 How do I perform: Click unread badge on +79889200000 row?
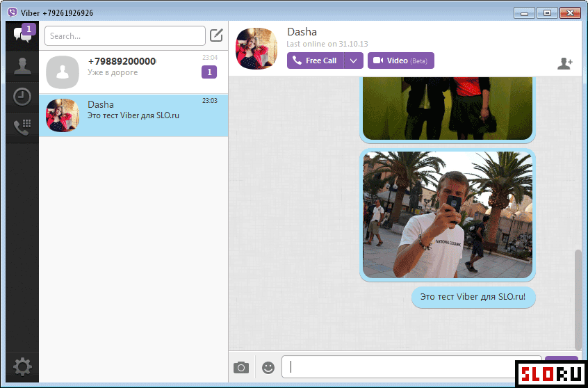click(x=209, y=72)
